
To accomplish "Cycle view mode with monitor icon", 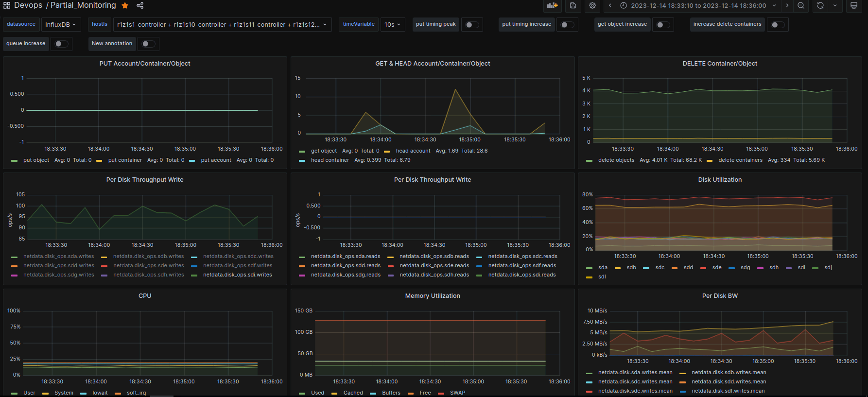I will [854, 5].
